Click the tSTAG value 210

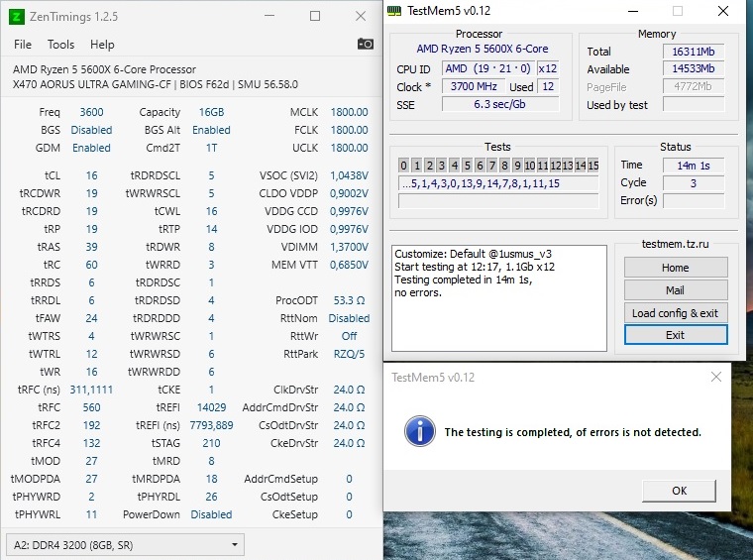coord(211,443)
